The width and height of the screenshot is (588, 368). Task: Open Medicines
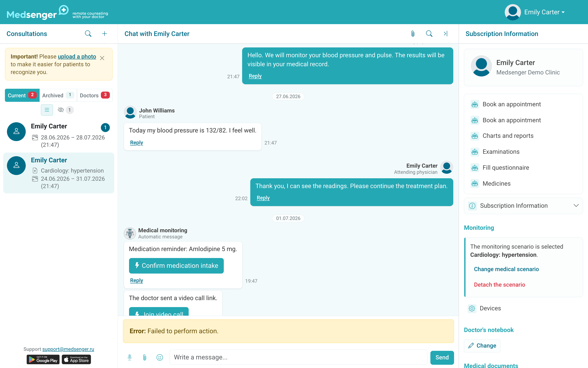coord(496,184)
